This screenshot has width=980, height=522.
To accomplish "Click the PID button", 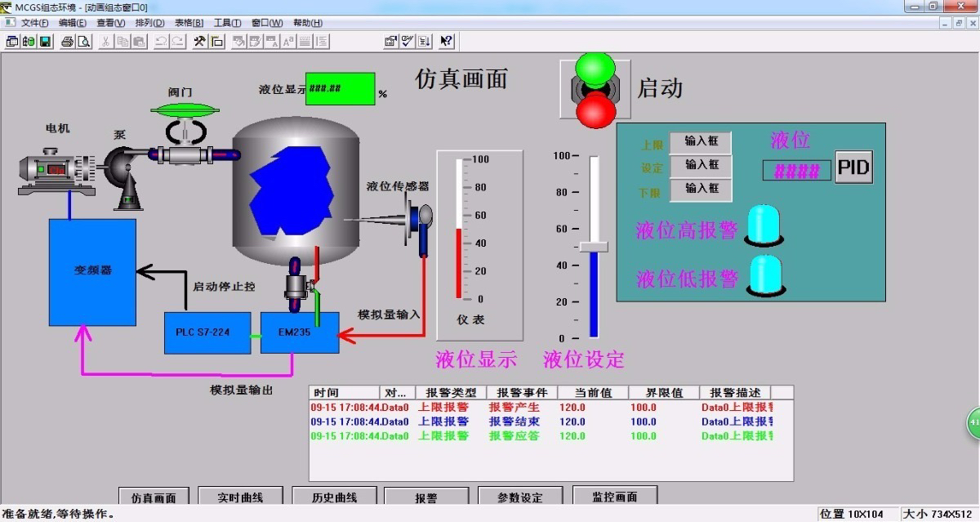I will (x=854, y=167).
